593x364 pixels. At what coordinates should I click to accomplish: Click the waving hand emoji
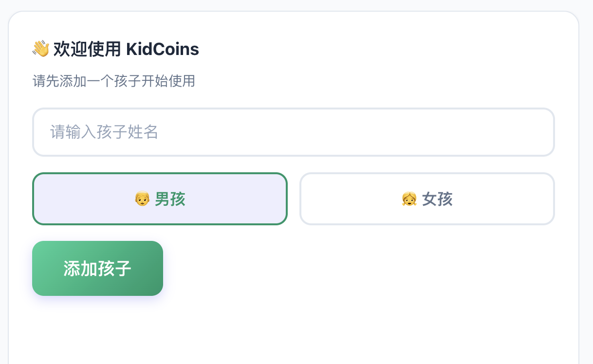point(41,49)
